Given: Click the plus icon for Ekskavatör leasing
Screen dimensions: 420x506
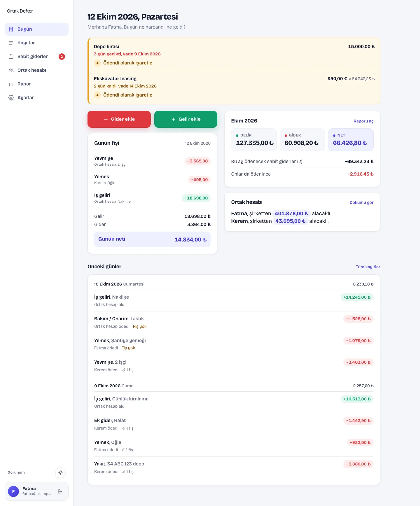Looking at the screenshot, I should (97, 95).
